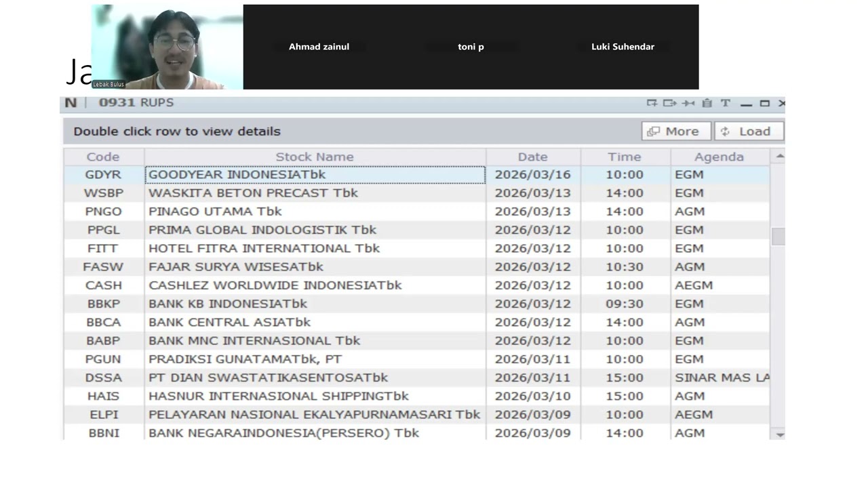
Task: Select the BBCA code cell
Action: [103, 322]
